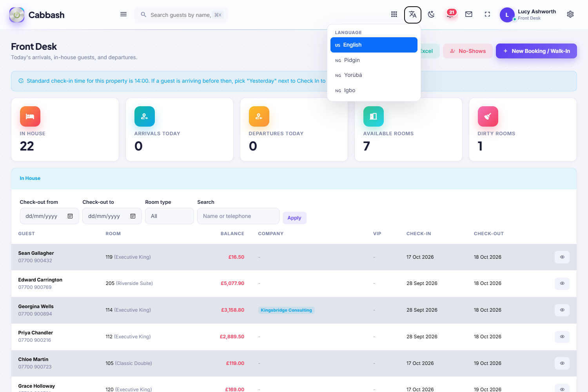Open the mail inbox icon
Viewport: 588px width, 392px height.
coord(469,15)
